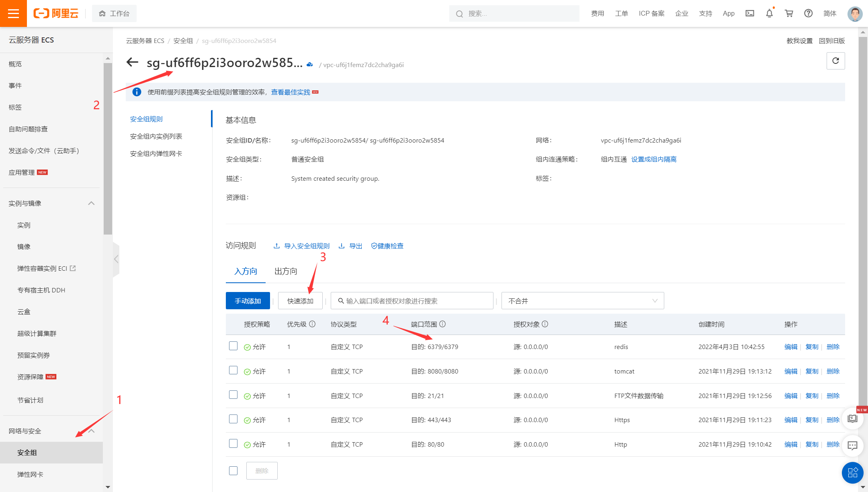Switch to the 入方向 tab
Image resolution: width=868 pixels, height=492 pixels.
[246, 272]
